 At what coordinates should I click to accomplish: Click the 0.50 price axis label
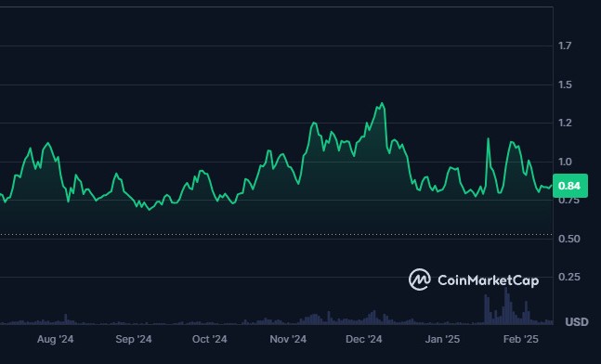click(x=568, y=239)
